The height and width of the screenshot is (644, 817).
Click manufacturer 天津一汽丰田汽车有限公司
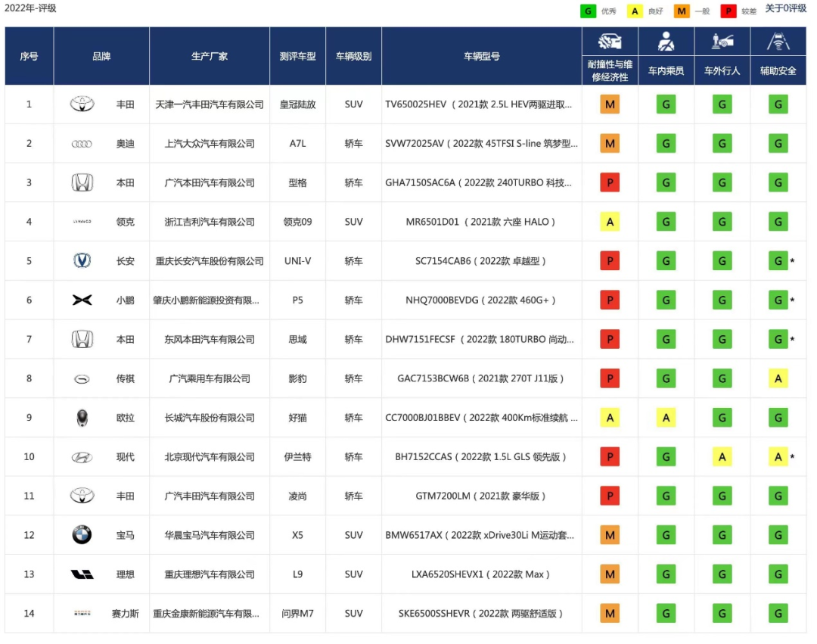(x=210, y=104)
